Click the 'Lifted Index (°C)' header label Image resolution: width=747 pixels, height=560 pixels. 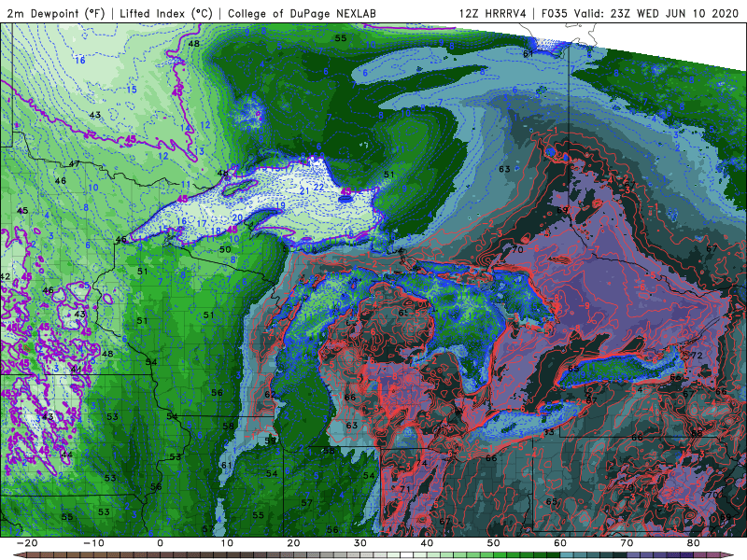(x=165, y=13)
